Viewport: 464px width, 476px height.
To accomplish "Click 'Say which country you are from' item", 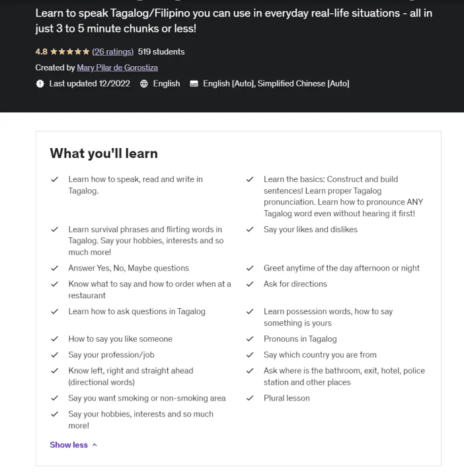I will (320, 354).
